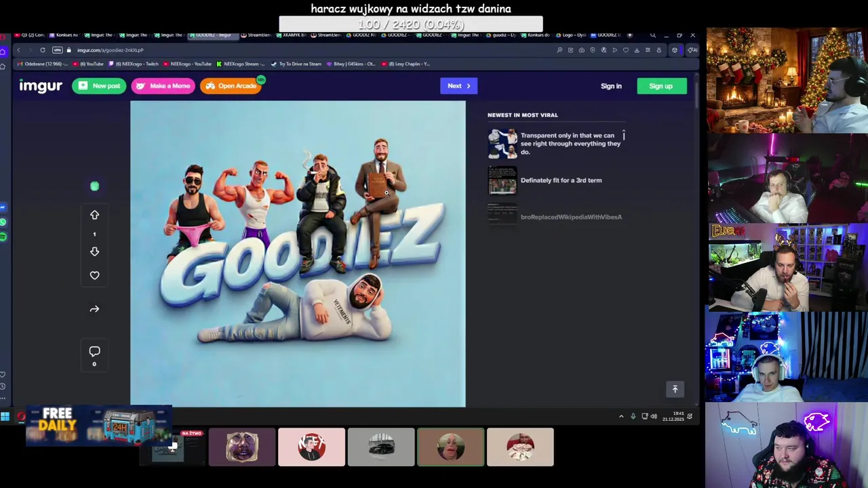Click the Sign in link
The image size is (868, 488).
pyautogui.click(x=611, y=86)
